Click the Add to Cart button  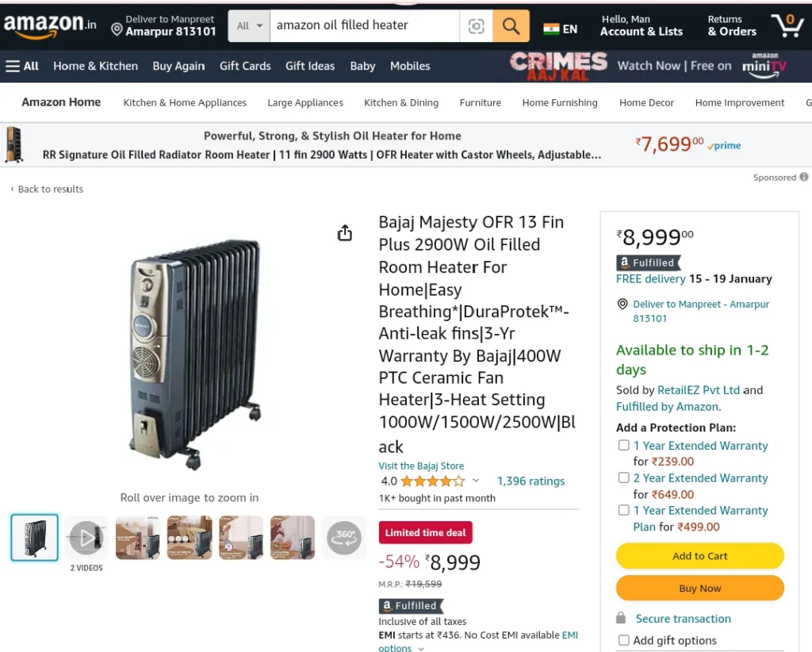click(699, 556)
